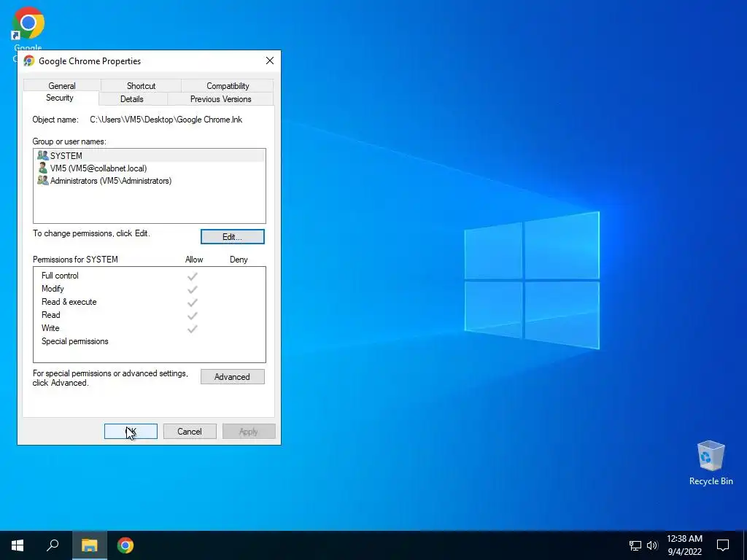The image size is (747, 560).
Task: Open the Google Chrome desktop shortcut icon
Action: 28,24
